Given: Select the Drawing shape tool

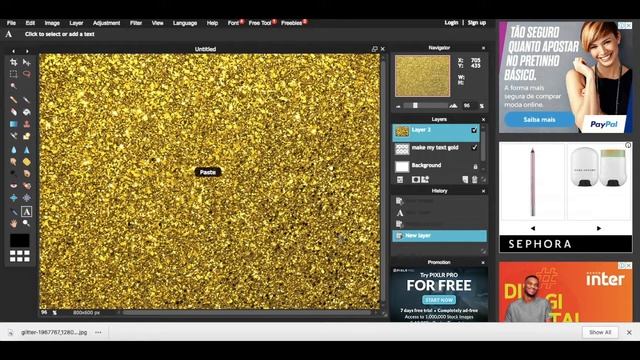Looking at the screenshot, I should [x=27, y=136].
